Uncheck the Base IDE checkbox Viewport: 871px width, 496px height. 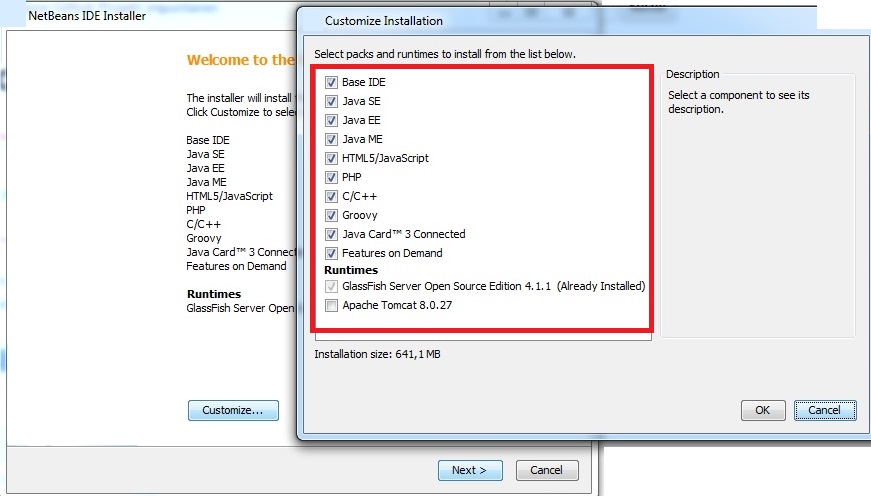coord(331,82)
